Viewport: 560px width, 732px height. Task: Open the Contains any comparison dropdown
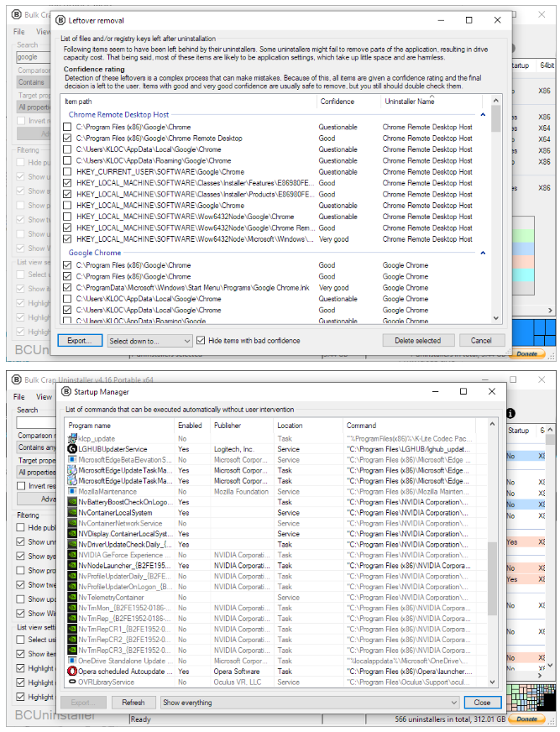click(36, 447)
